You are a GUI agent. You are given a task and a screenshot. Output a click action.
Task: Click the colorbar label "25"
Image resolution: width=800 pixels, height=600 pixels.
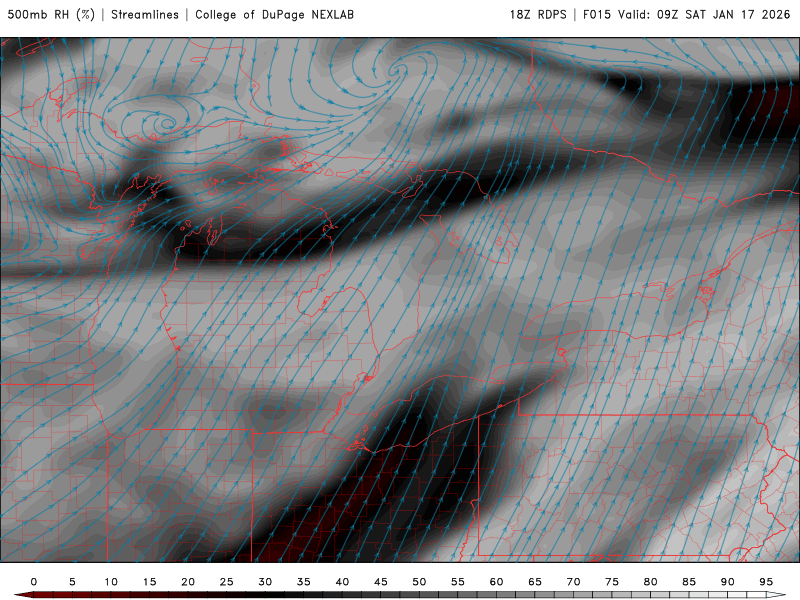(x=227, y=582)
